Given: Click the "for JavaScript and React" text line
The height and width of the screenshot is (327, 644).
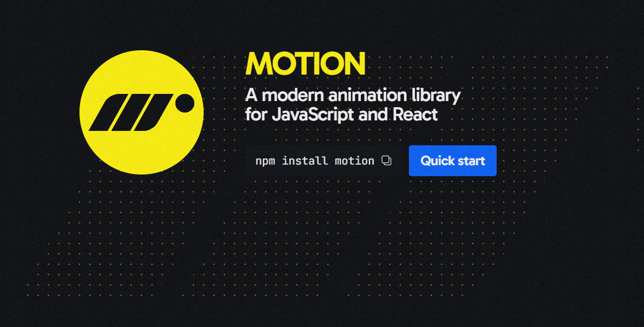Looking at the screenshot, I should tap(341, 115).
